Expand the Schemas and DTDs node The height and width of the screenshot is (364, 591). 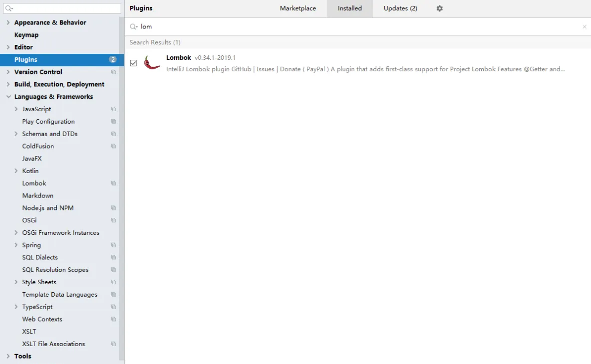pyautogui.click(x=16, y=134)
